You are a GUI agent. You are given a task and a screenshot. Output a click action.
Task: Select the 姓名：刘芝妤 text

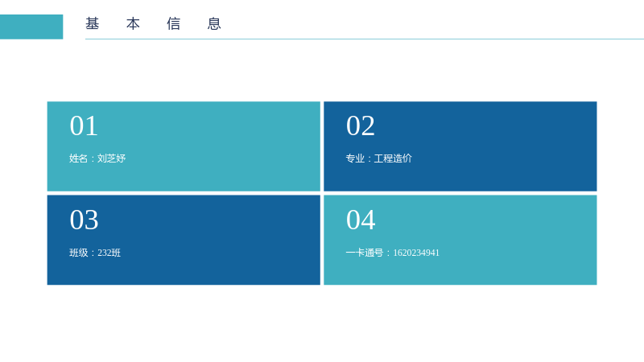[97, 158]
